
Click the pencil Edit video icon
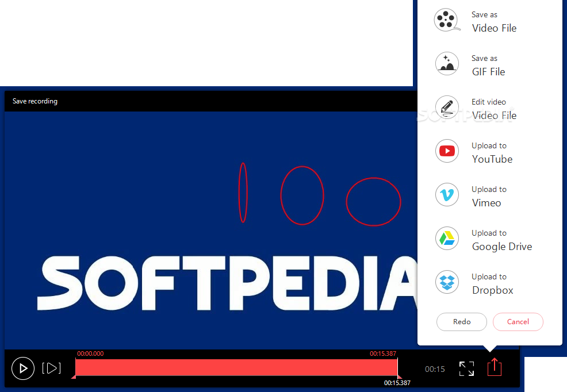tap(447, 107)
